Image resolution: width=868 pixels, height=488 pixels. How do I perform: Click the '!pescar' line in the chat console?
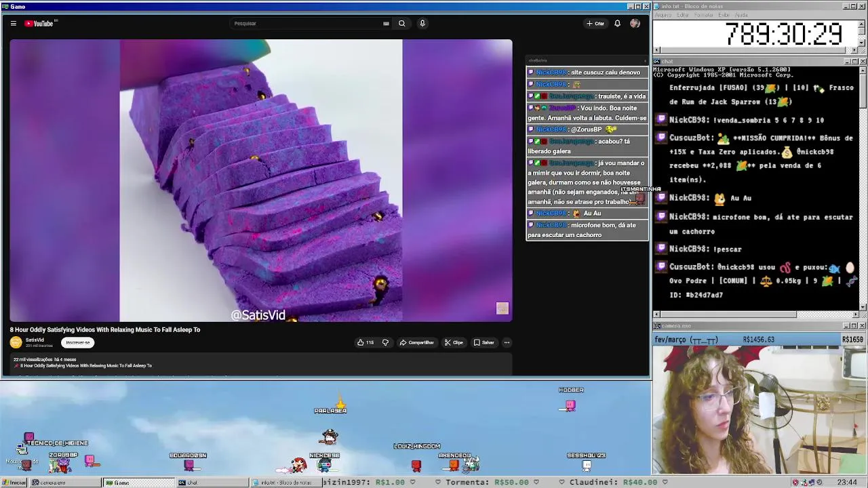coord(705,249)
